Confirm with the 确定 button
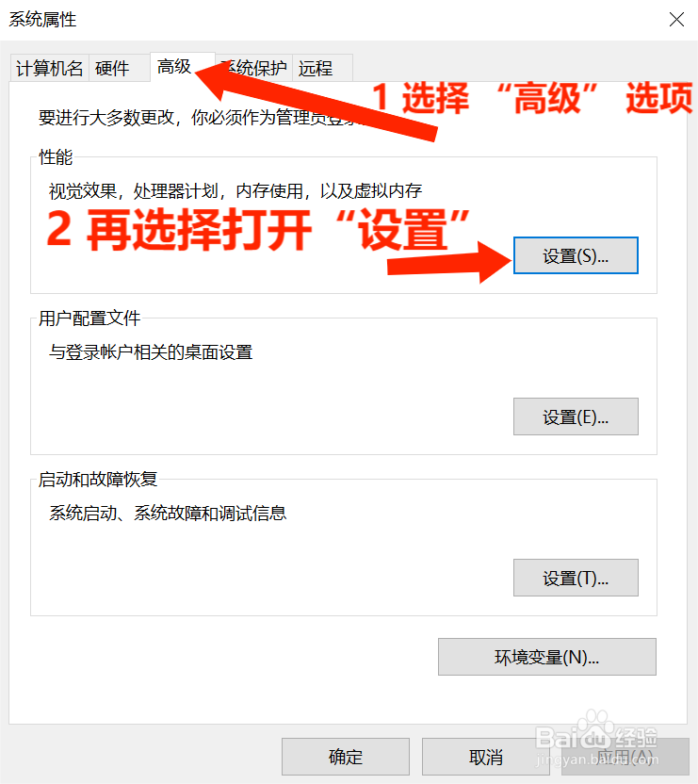Screen dimensions: 698x784 346,757
